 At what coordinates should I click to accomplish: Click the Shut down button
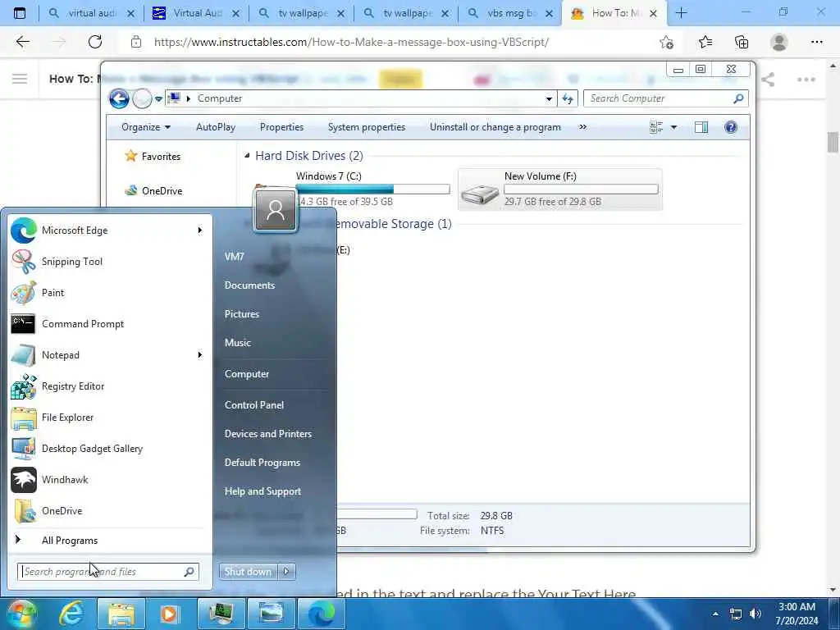pos(248,572)
